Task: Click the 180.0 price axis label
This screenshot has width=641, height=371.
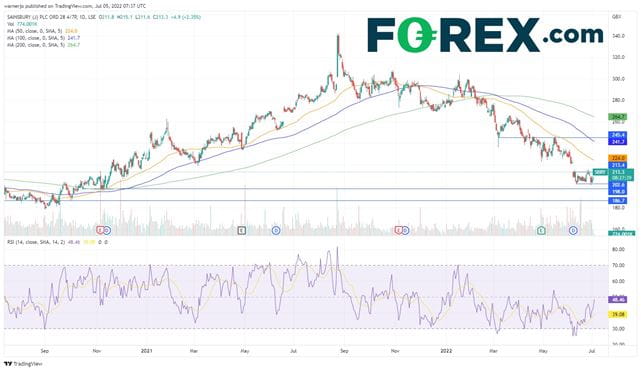Action: pyautogui.click(x=618, y=208)
